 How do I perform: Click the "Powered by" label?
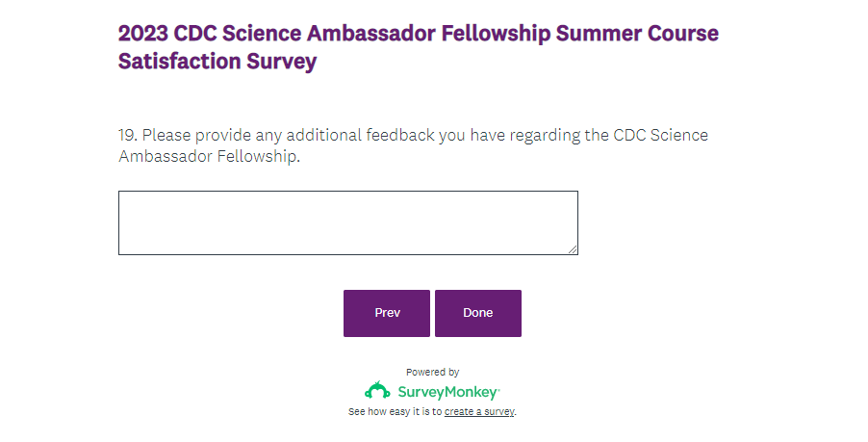[x=432, y=372]
